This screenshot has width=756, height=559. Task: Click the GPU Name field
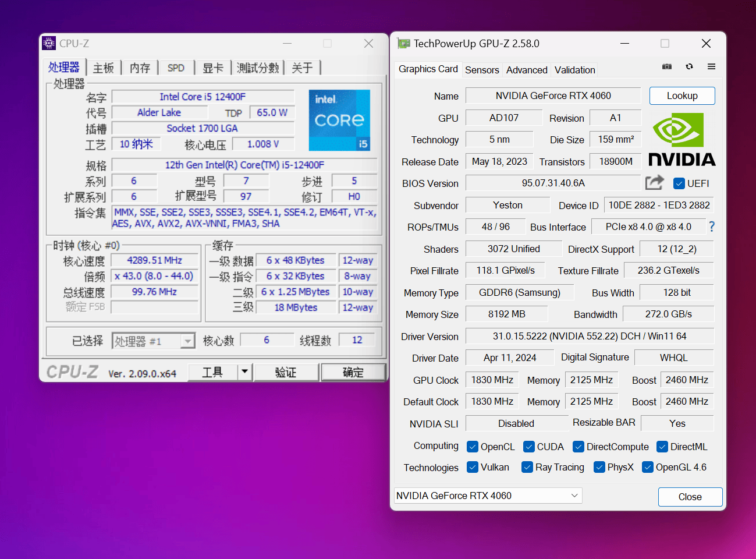click(x=553, y=95)
